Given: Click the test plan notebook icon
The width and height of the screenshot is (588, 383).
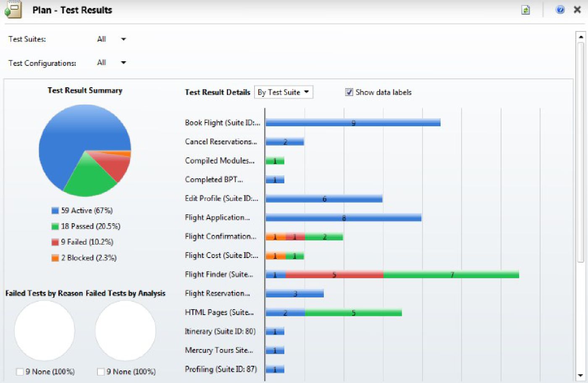Looking at the screenshot, I should click(x=13, y=9).
